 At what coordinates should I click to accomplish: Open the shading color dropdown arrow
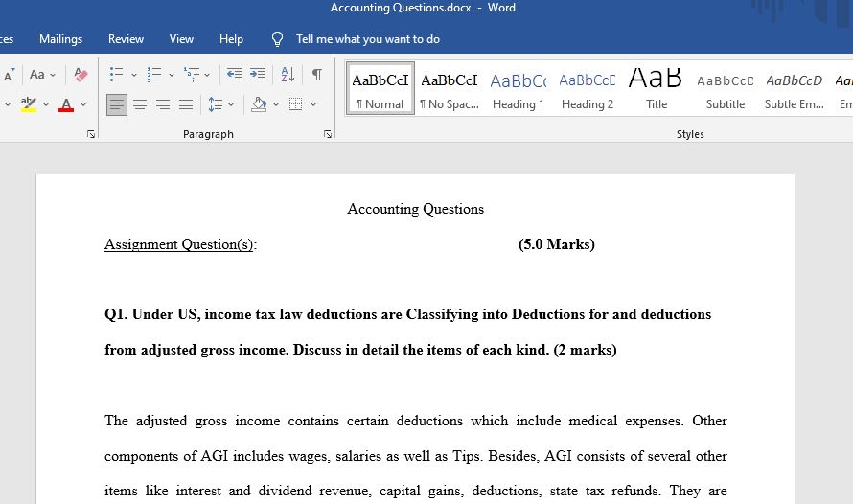pos(276,104)
